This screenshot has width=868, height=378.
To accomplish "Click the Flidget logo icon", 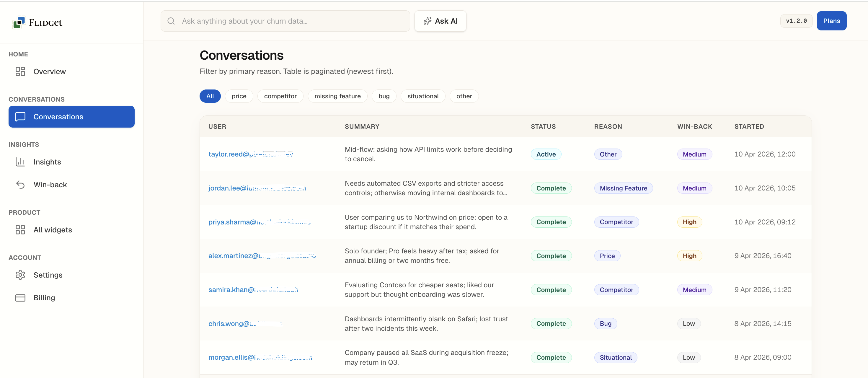I will pyautogui.click(x=19, y=22).
